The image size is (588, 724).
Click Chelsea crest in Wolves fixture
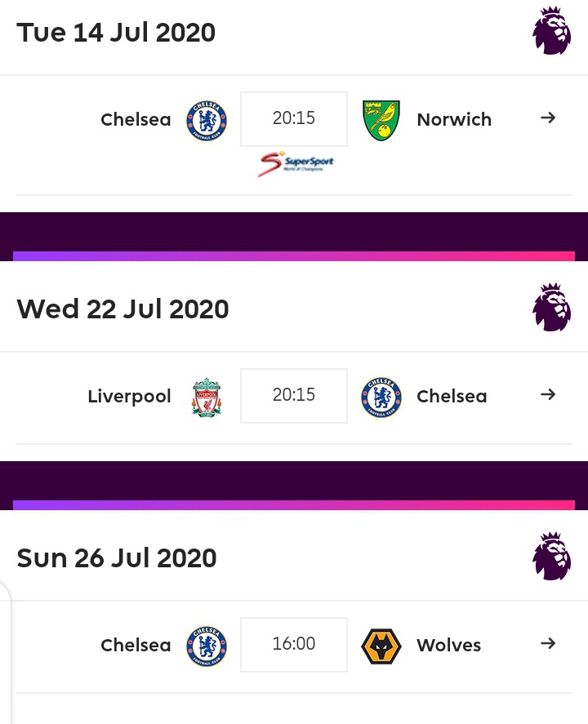click(x=207, y=646)
